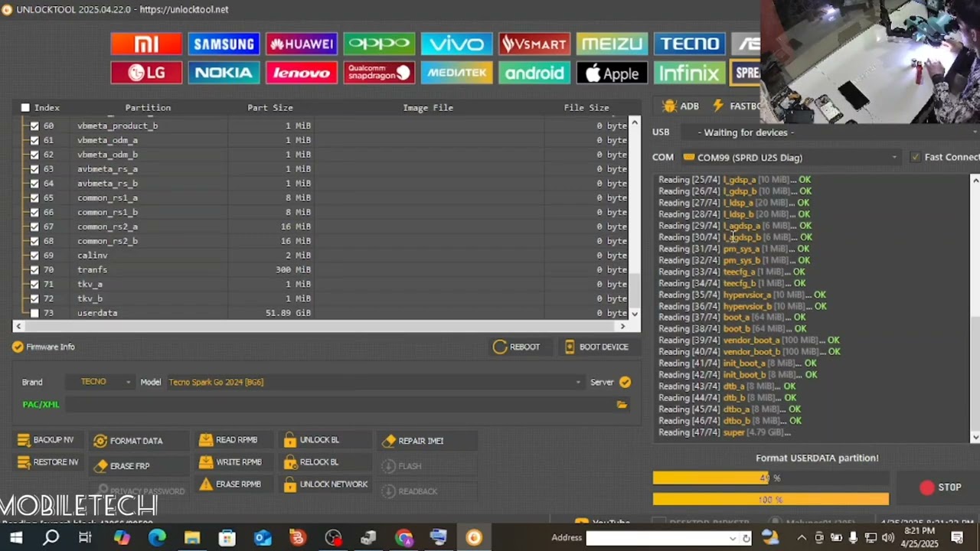Choose the Samsung brand tile
The width and height of the screenshot is (980, 551).
(x=224, y=44)
